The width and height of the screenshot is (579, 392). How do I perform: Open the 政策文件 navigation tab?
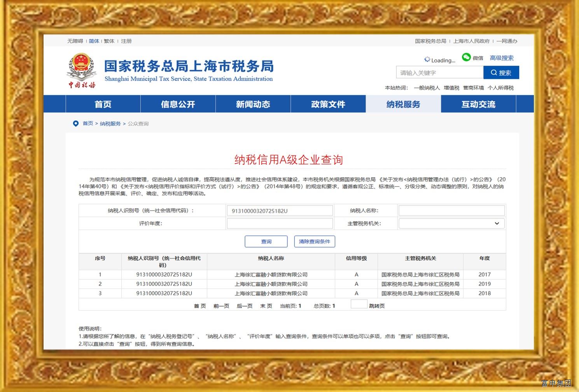click(x=328, y=104)
